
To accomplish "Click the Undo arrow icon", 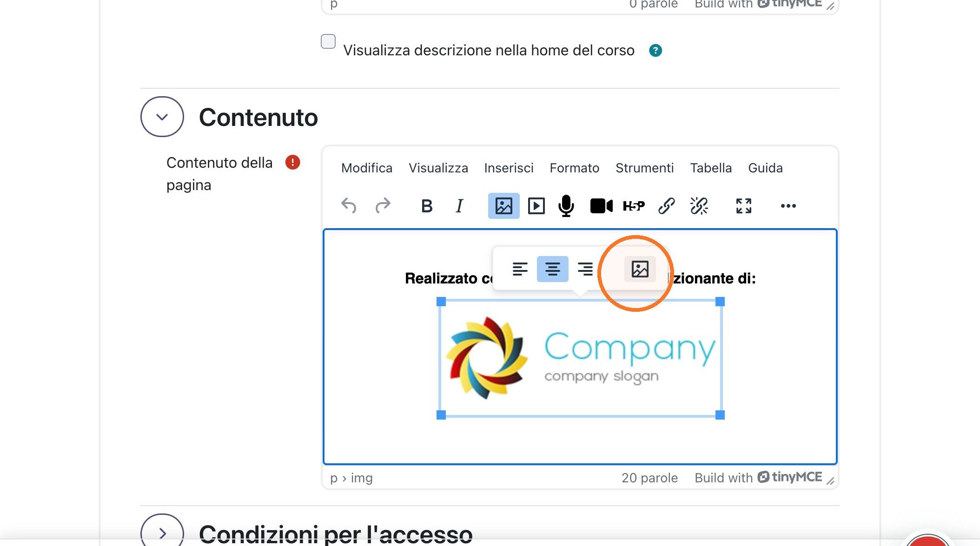I will 349,205.
